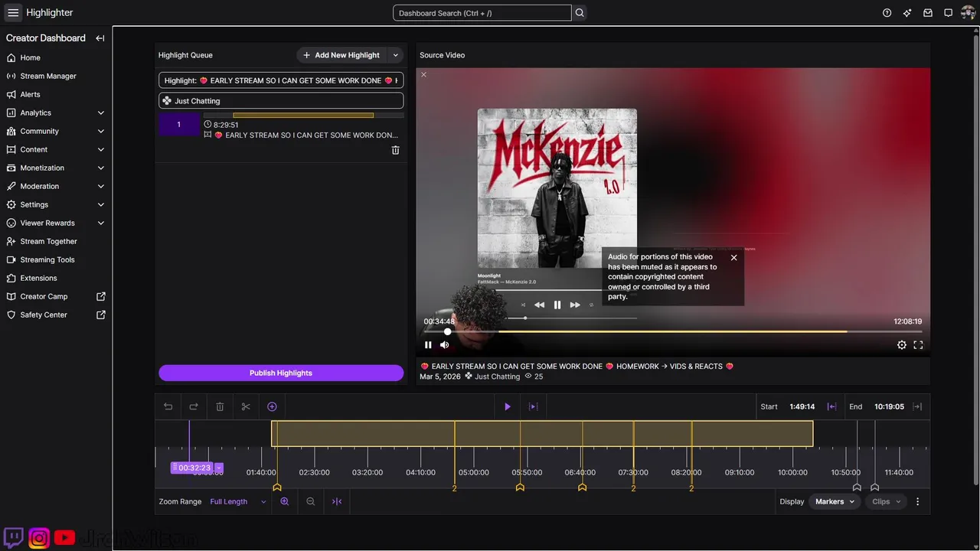Expand the Analytics sidebar section
This screenshot has width=980, height=551.
coord(101,112)
